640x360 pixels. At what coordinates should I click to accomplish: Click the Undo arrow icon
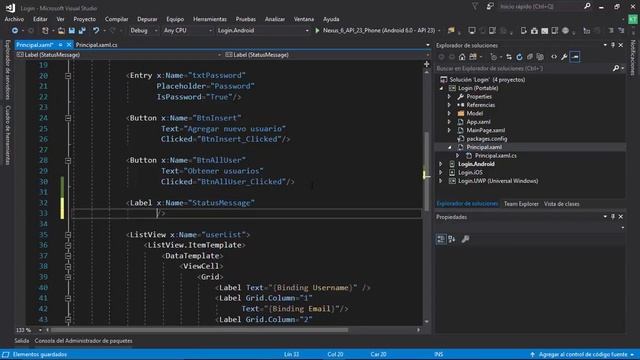[96, 31]
